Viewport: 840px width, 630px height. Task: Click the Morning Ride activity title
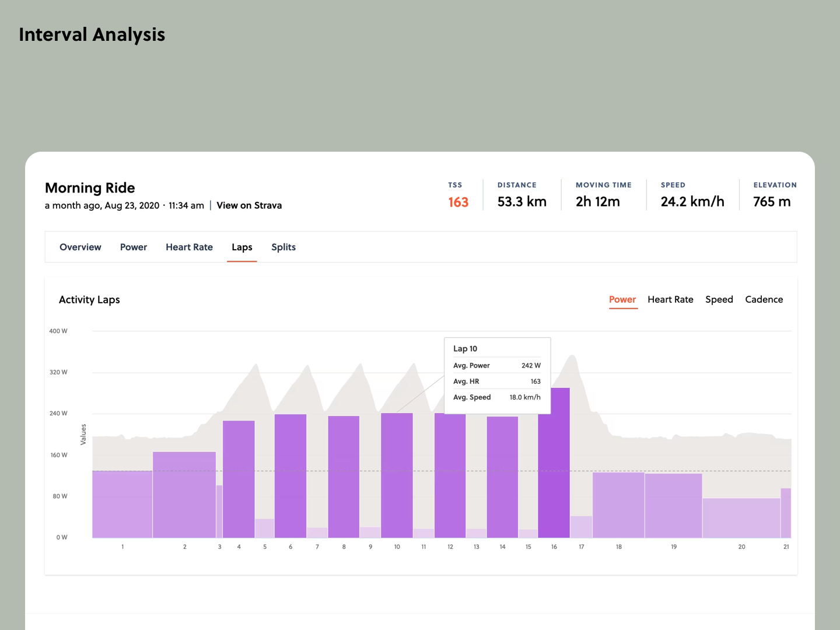coord(90,188)
